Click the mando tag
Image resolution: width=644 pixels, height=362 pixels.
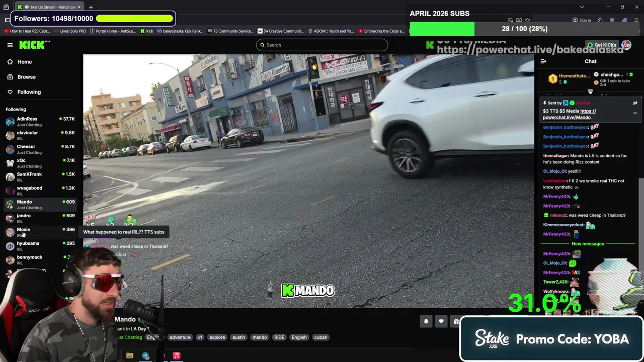point(260,337)
